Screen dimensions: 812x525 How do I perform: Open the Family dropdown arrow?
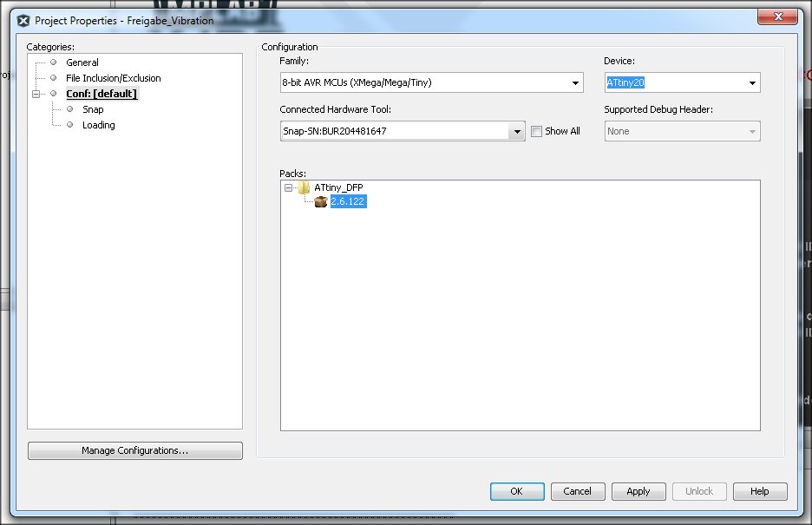coord(575,82)
